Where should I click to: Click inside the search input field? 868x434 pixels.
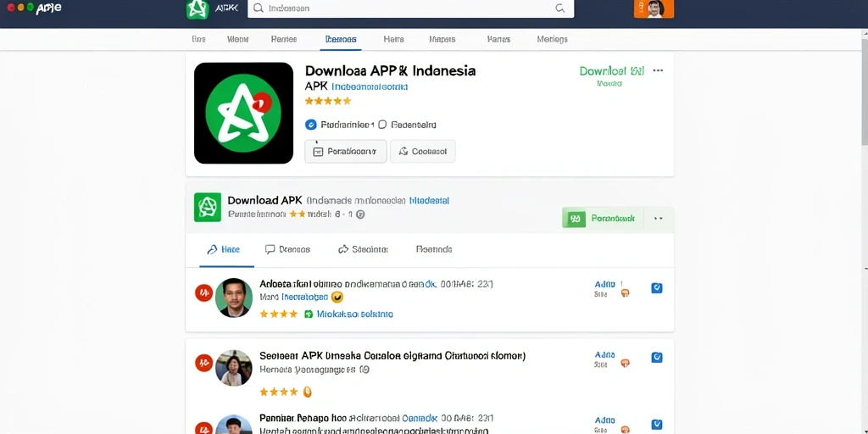click(410, 8)
